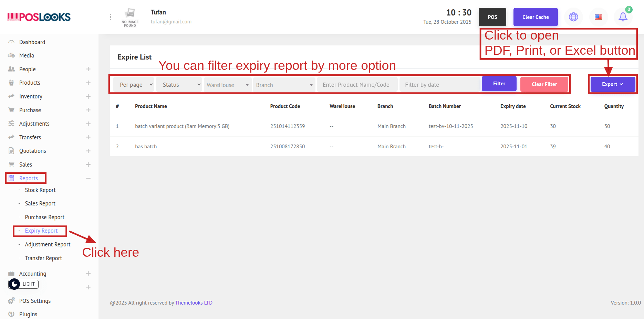The width and height of the screenshot is (644, 319).
Task: Open the globe language icon
Action: coord(573,17)
